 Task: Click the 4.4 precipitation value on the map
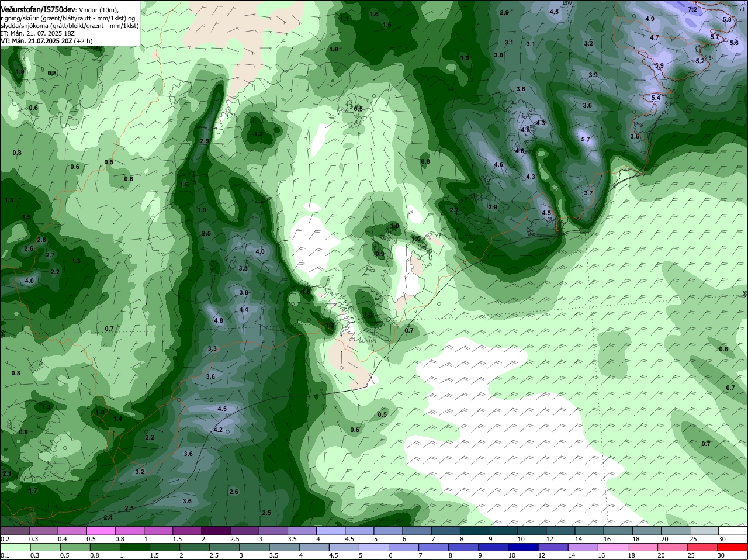pos(244,309)
